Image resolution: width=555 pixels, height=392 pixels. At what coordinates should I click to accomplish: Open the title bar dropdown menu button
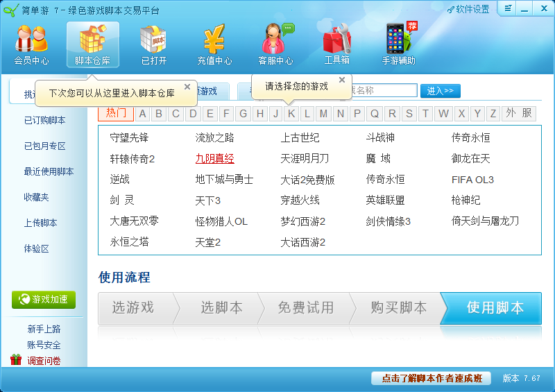(x=509, y=9)
